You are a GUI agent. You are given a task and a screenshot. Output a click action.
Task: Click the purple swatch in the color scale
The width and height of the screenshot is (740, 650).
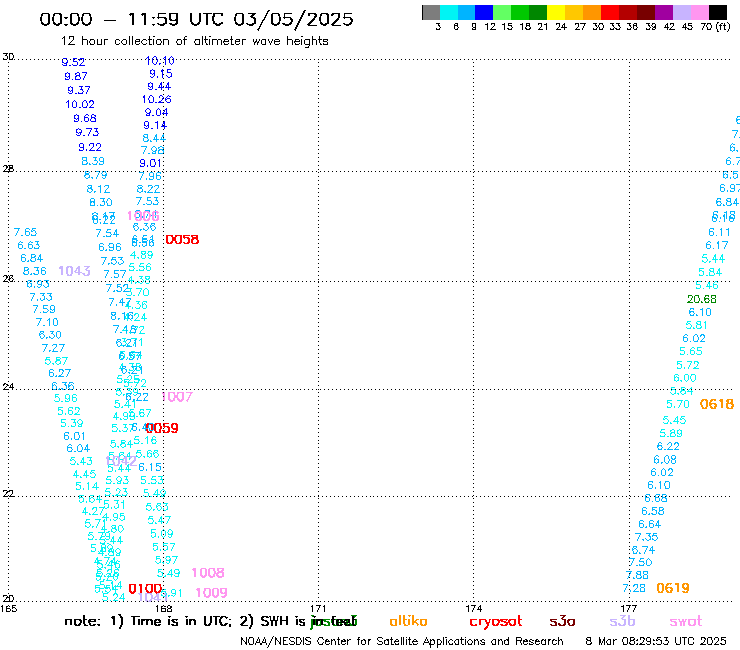[x=663, y=12]
